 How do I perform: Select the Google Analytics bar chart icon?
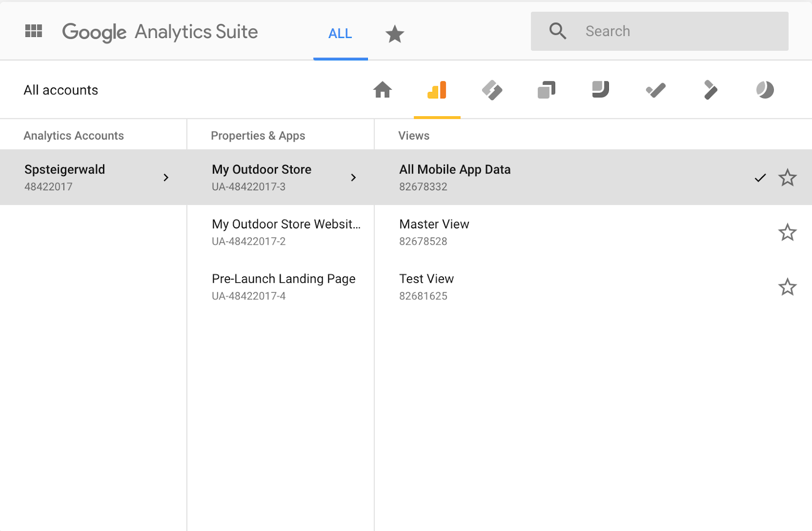[x=437, y=90]
